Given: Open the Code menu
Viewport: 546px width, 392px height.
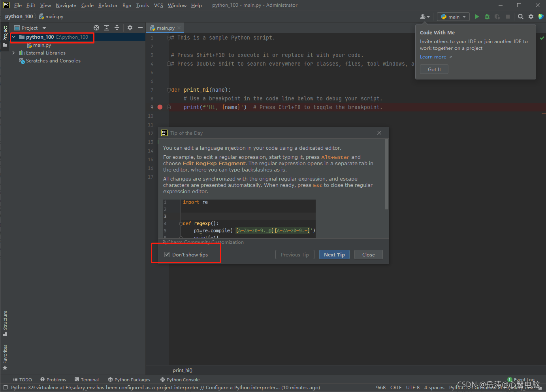Looking at the screenshot, I should pos(87,5).
